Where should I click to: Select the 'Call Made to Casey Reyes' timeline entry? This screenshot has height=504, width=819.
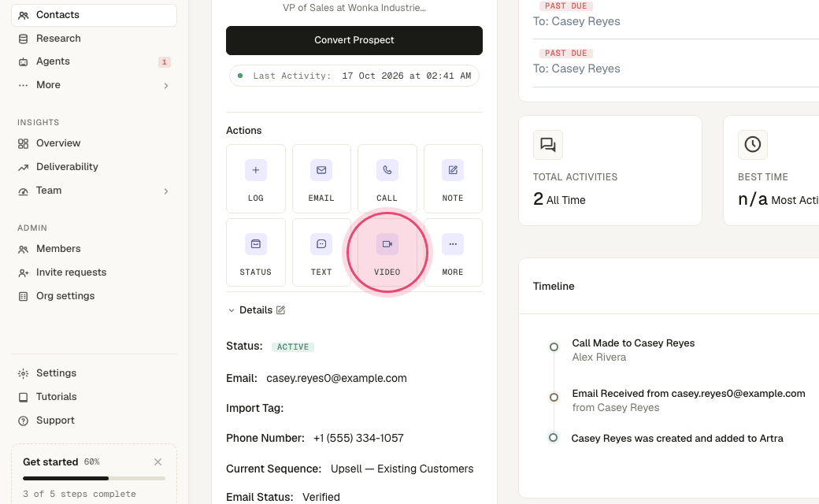[633, 343]
